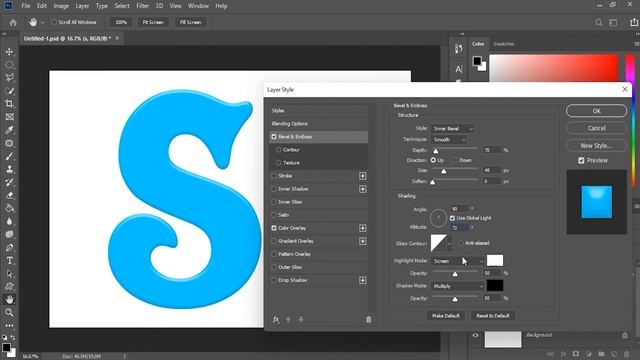This screenshot has width=640, height=360.
Task: Select the Move tool
Action: click(9, 52)
